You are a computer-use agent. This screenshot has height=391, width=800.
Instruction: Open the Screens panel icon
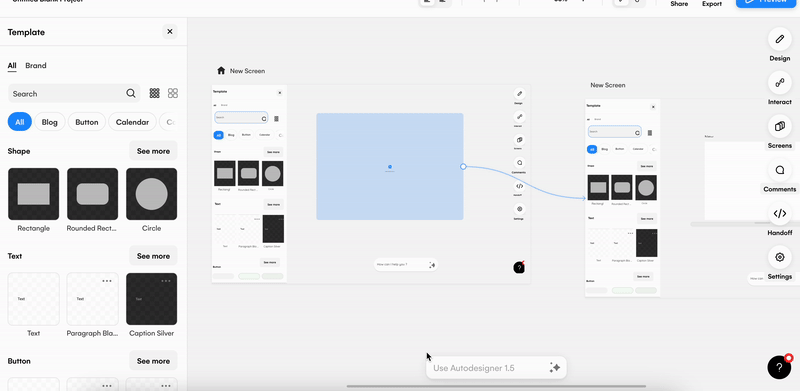click(780, 126)
